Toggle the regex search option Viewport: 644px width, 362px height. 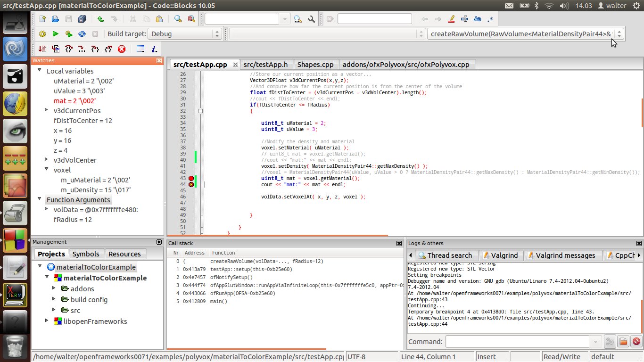[490, 19]
